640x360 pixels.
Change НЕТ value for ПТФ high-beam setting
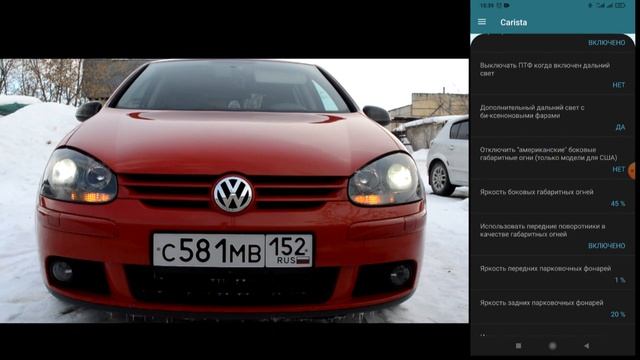[618, 85]
